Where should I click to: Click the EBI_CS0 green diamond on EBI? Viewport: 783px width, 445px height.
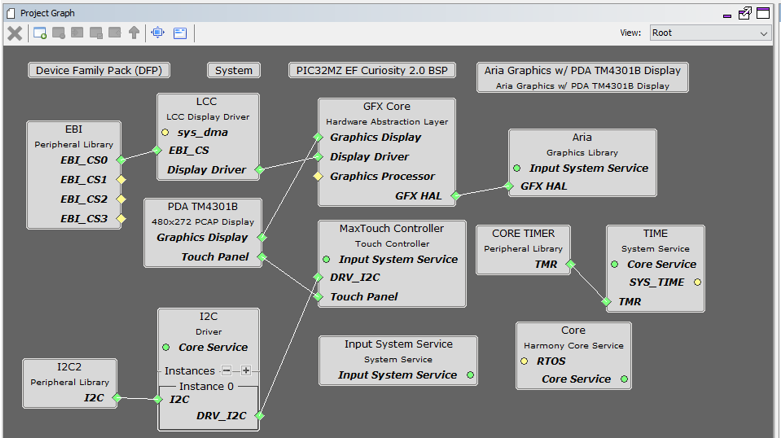click(x=121, y=160)
